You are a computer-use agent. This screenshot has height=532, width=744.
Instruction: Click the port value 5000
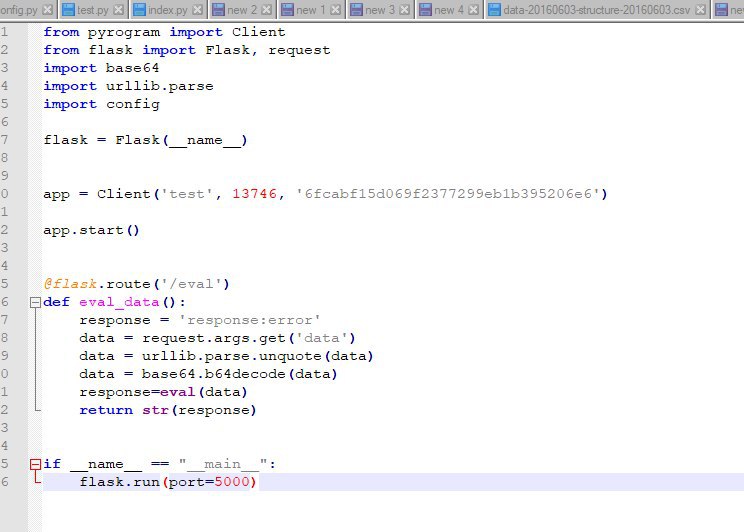(x=232, y=482)
